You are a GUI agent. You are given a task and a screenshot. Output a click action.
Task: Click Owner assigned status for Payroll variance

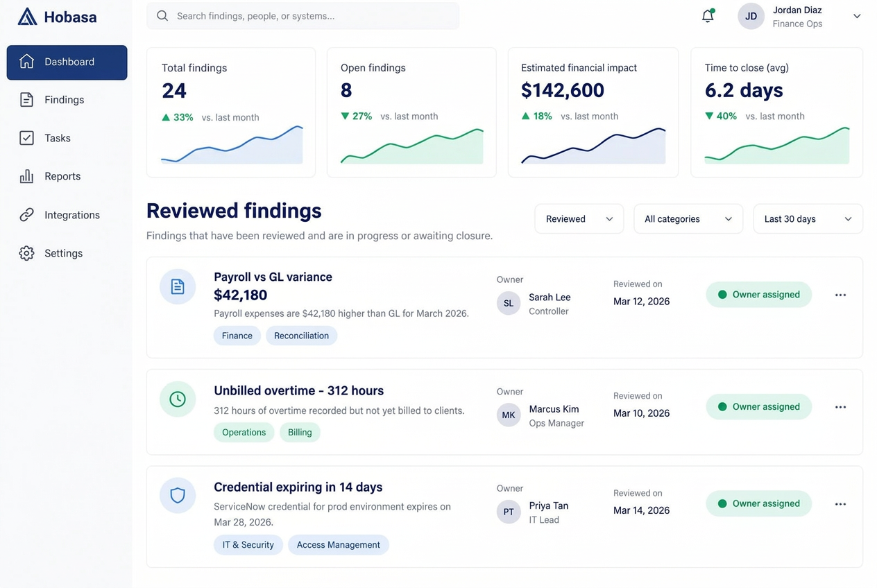[x=759, y=295]
